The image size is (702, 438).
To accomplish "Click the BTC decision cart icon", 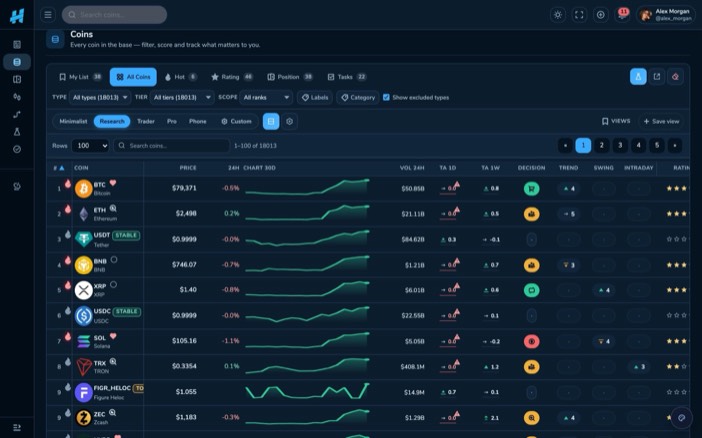I will (531, 189).
